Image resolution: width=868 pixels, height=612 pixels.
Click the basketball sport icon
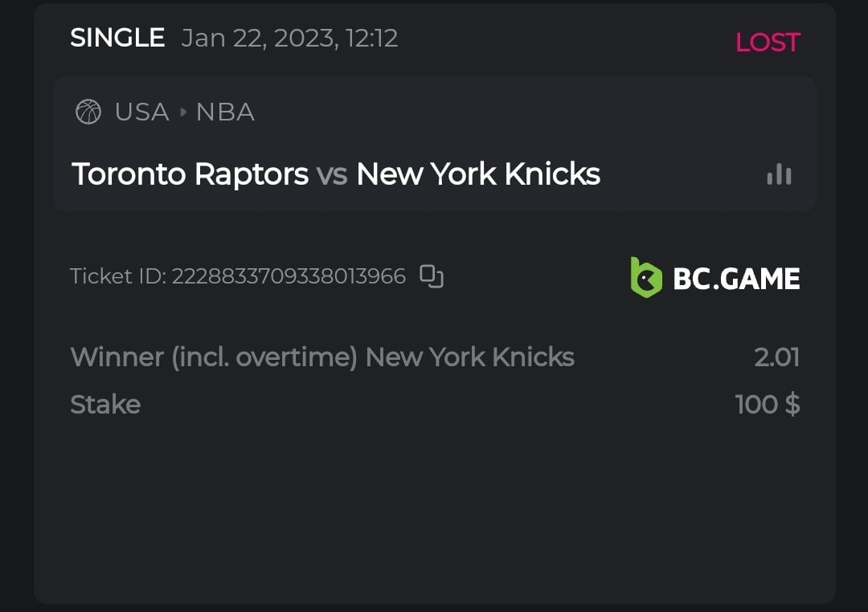click(88, 112)
